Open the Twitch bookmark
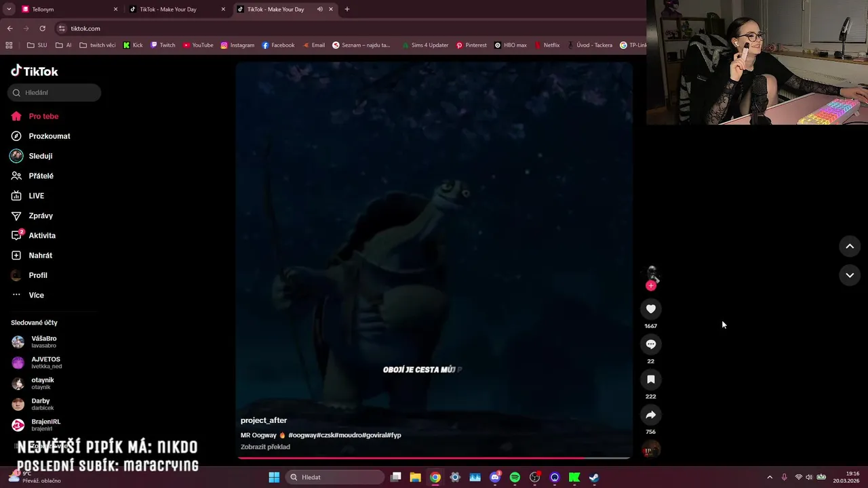Screen dimensions: 868x488 pyautogui.click(x=163, y=45)
